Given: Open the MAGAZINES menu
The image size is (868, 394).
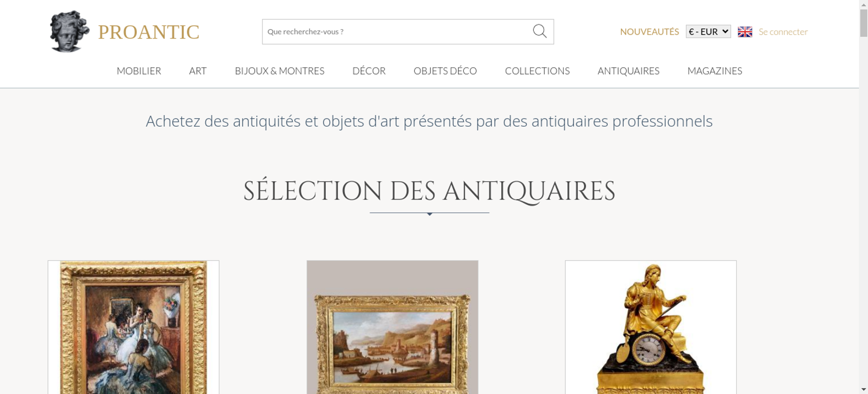Looking at the screenshot, I should [x=715, y=71].
